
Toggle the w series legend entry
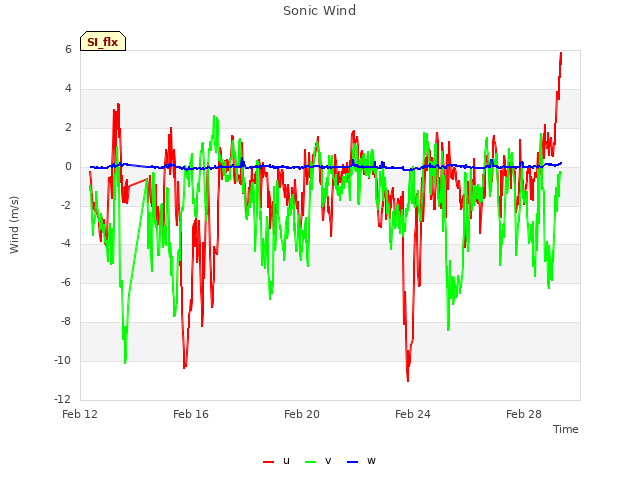(x=361, y=461)
